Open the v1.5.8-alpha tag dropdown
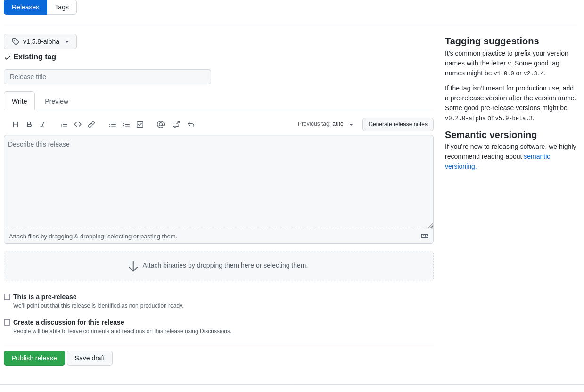Viewport: 584px width, 392px height. point(40,41)
